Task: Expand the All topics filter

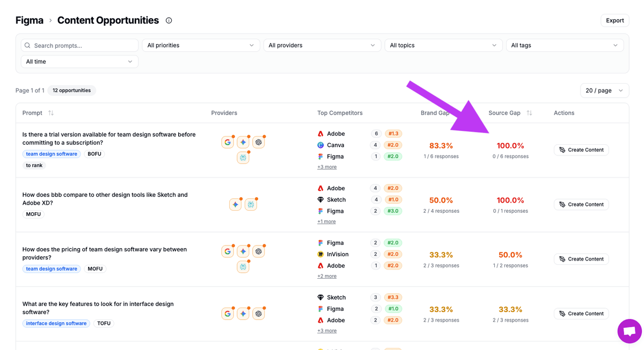Action: click(x=443, y=46)
